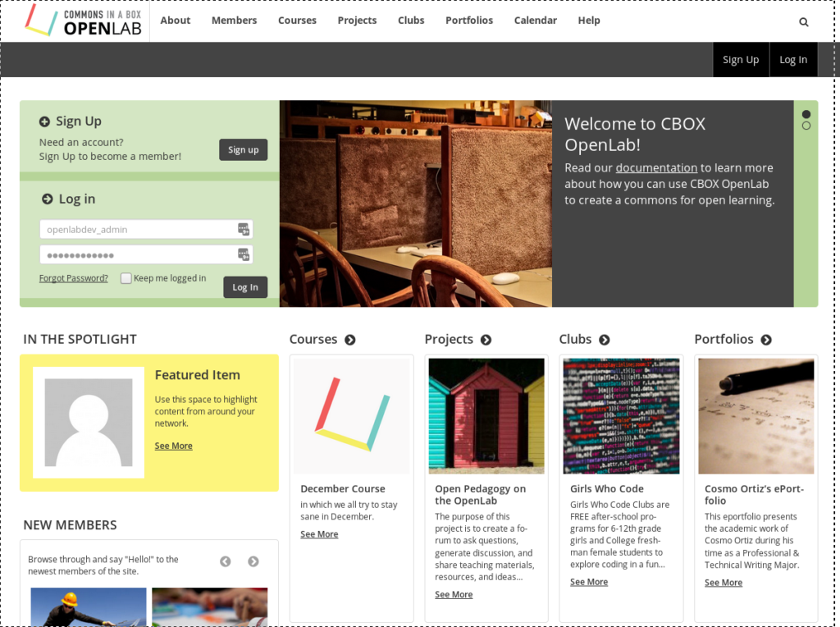Open the Girls Who Code title
The height and width of the screenshot is (627, 840).
click(x=607, y=489)
